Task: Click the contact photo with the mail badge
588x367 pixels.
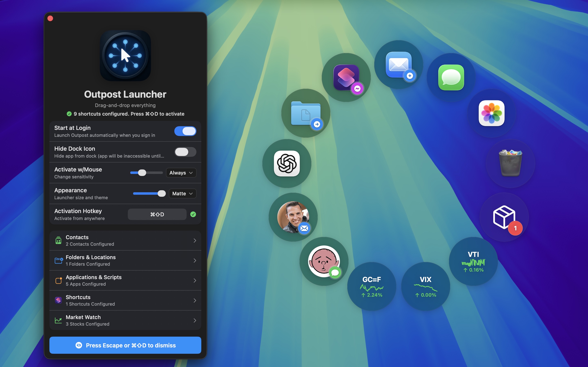Action: click(x=293, y=217)
